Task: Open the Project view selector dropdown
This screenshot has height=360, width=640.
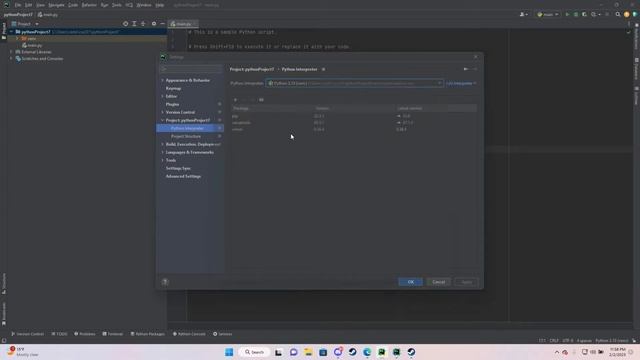Action: point(25,24)
